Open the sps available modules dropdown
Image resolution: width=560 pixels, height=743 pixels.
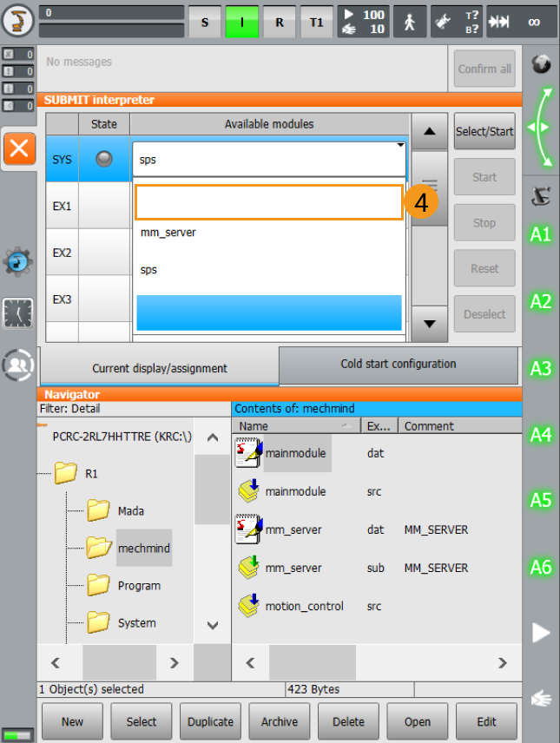[x=269, y=159]
